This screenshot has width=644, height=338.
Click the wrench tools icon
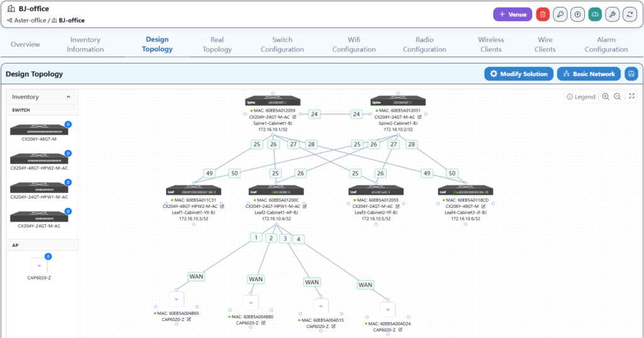tap(612, 14)
